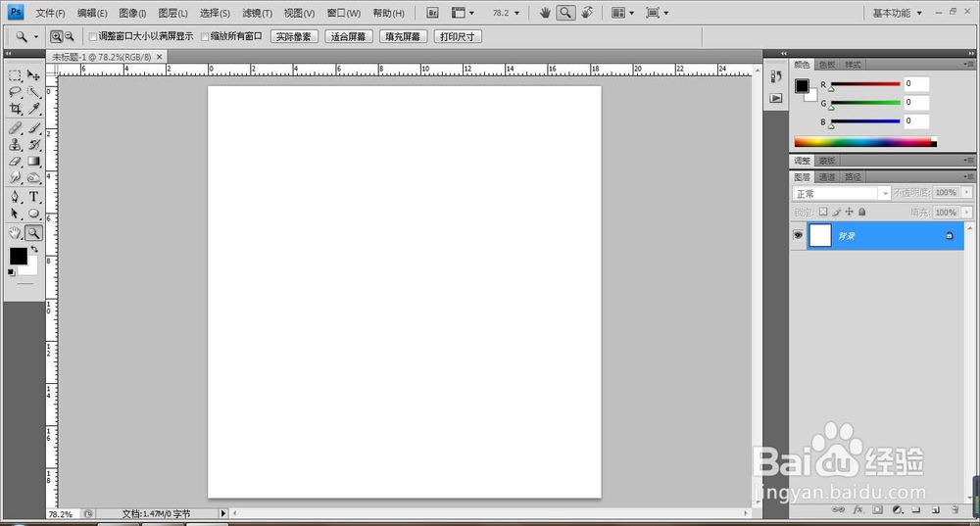980x526 pixels.
Task: Select the Magic Wand tool
Action: 33,92
